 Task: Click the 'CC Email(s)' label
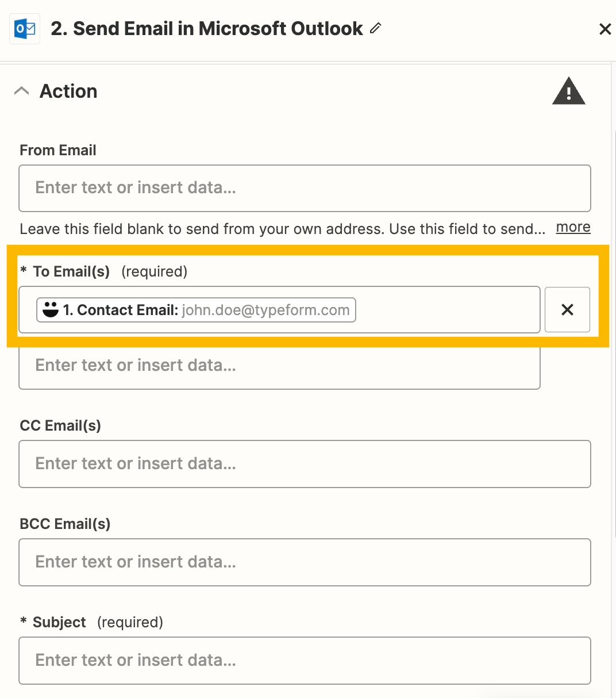[x=60, y=425]
